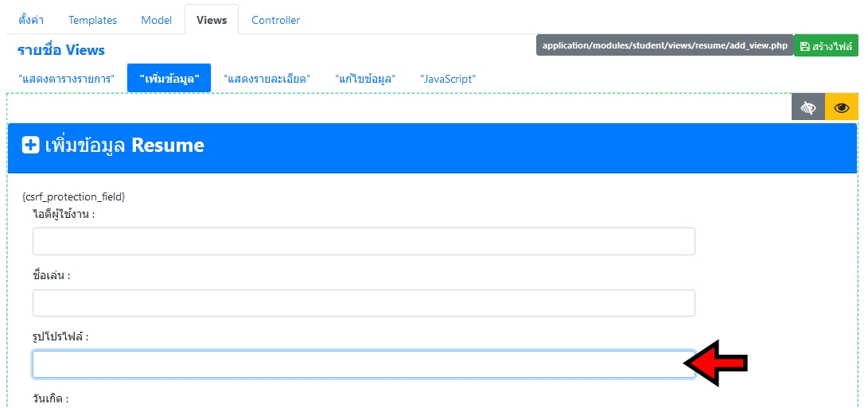The image size is (868, 408).
Task: Click the {csrf_protection_field} text
Action: pyautogui.click(x=74, y=196)
